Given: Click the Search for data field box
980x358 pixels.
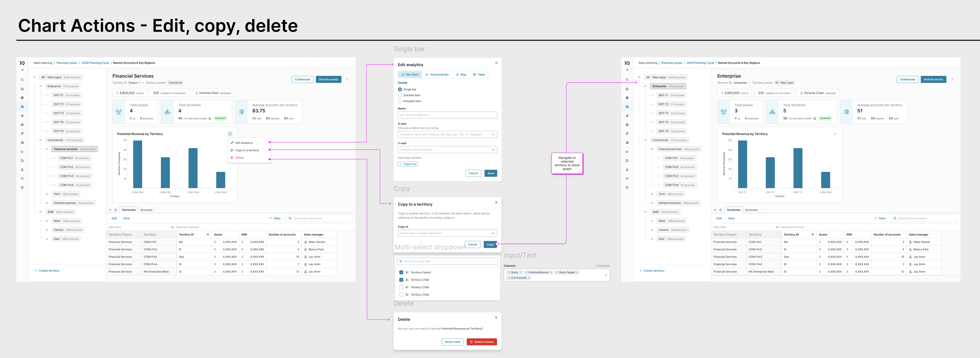Looking at the screenshot, I should click(447, 262).
